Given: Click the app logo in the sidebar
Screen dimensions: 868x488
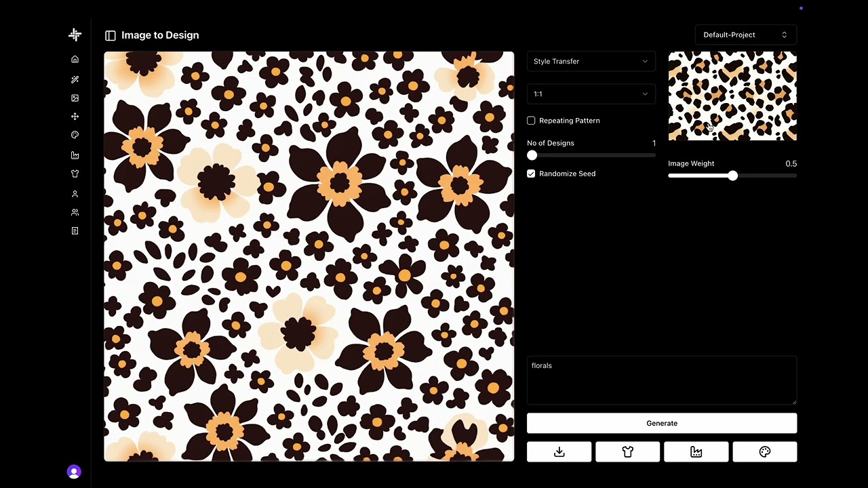Looking at the screenshot, I should coord(75,35).
